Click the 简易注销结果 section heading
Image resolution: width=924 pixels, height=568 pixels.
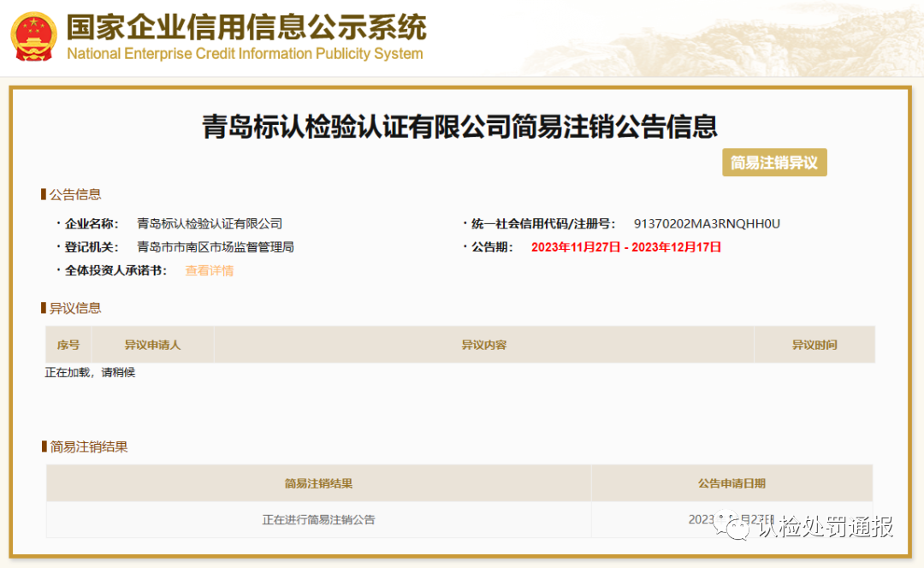pyautogui.click(x=88, y=447)
